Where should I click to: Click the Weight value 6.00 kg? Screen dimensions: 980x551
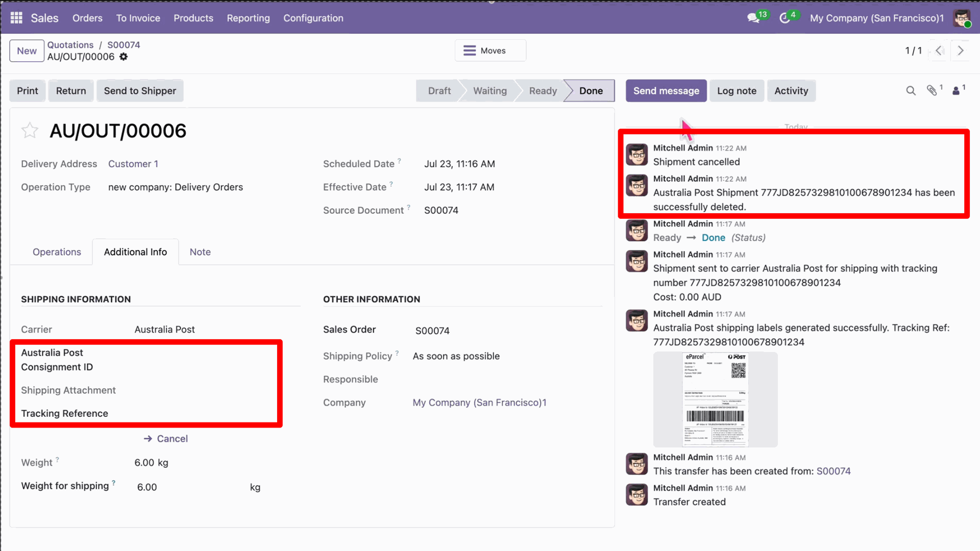(x=151, y=463)
